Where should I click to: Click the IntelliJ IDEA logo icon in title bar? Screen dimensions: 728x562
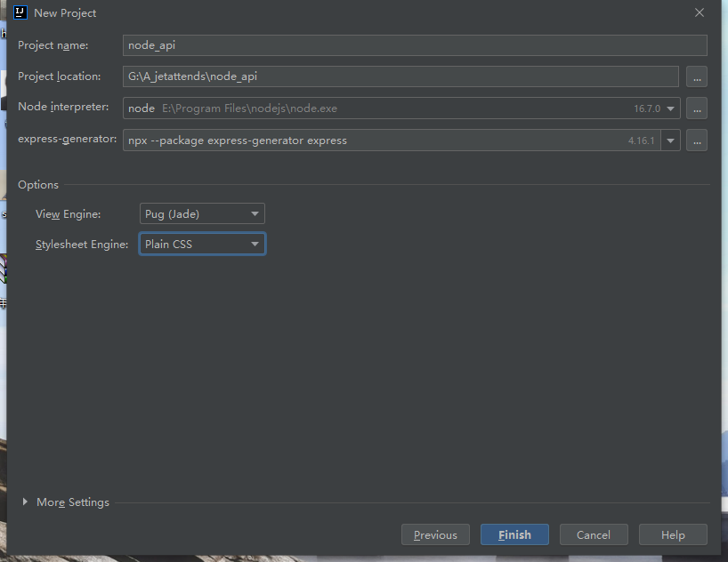(x=20, y=12)
